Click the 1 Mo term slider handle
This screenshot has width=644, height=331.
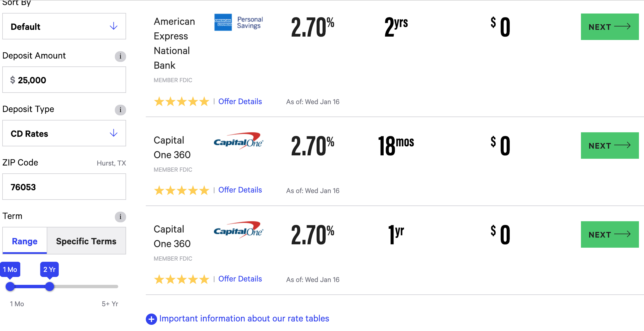coord(10,287)
